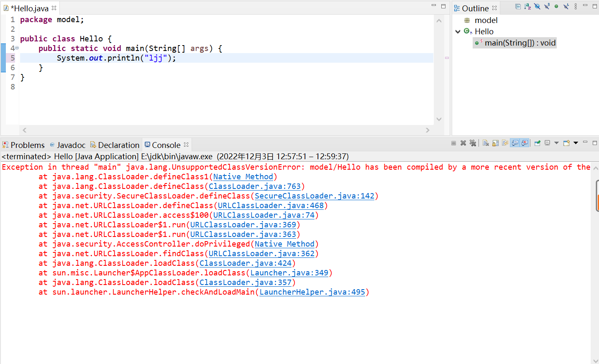
Task: Minimize the editor area
Action: (434, 5)
